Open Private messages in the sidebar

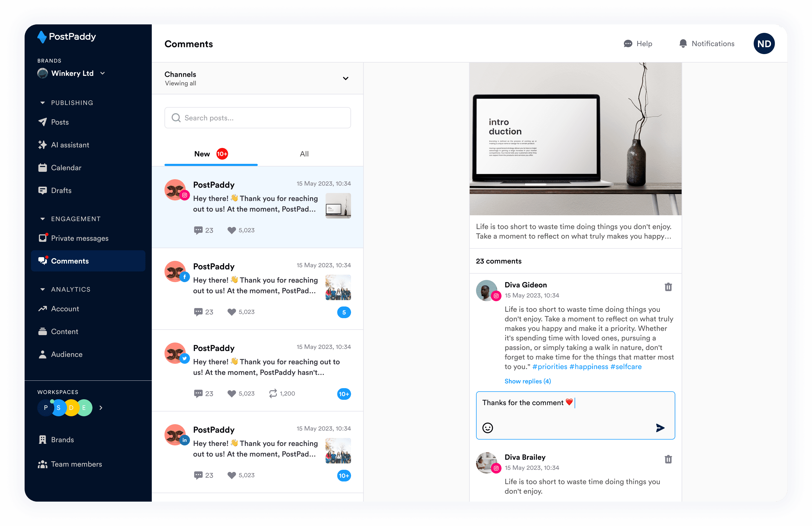coord(79,238)
